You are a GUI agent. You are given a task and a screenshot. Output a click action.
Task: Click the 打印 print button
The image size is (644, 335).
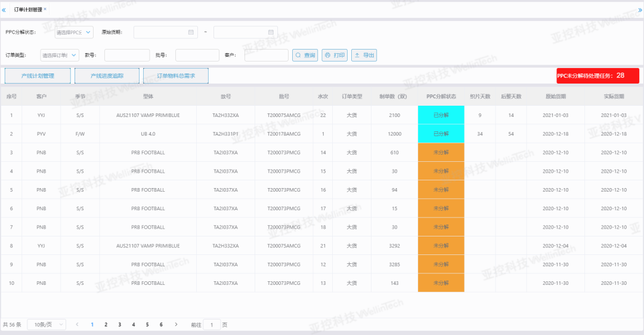335,55
